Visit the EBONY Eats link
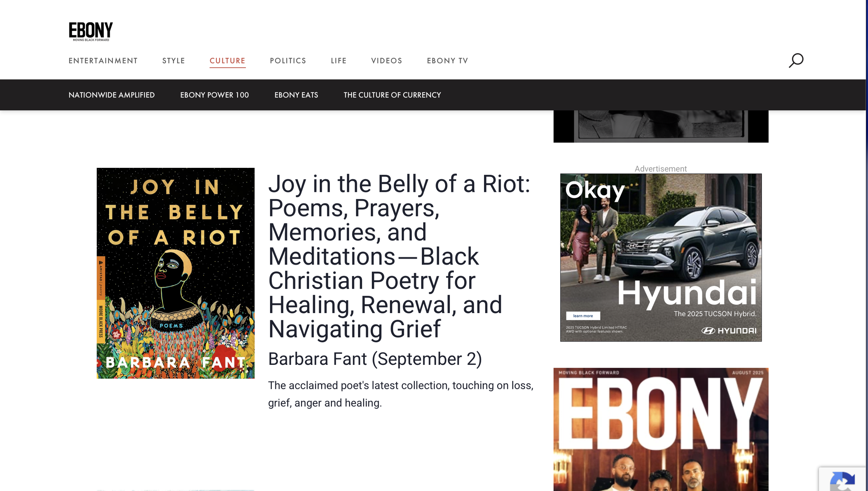Viewport: 868px width, 491px height. click(x=296, y=95)
